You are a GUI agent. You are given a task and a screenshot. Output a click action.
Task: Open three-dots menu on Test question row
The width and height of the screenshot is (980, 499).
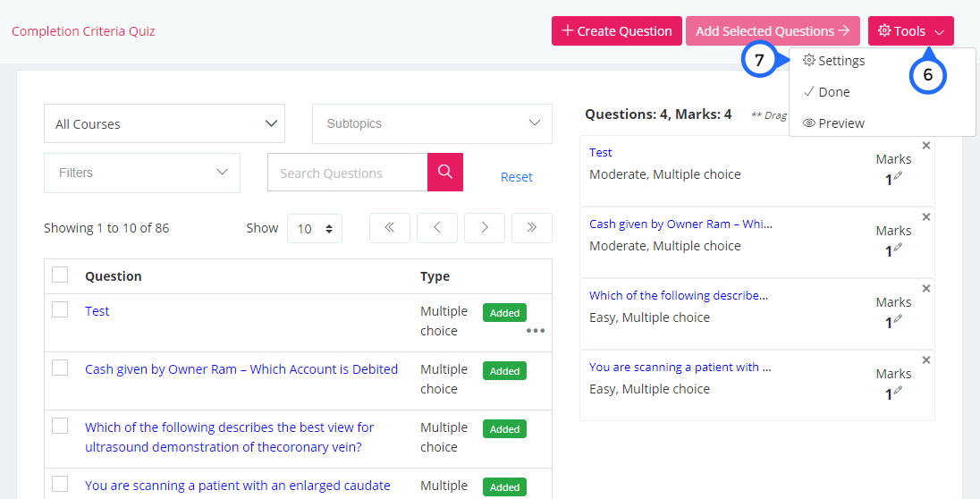536,331
